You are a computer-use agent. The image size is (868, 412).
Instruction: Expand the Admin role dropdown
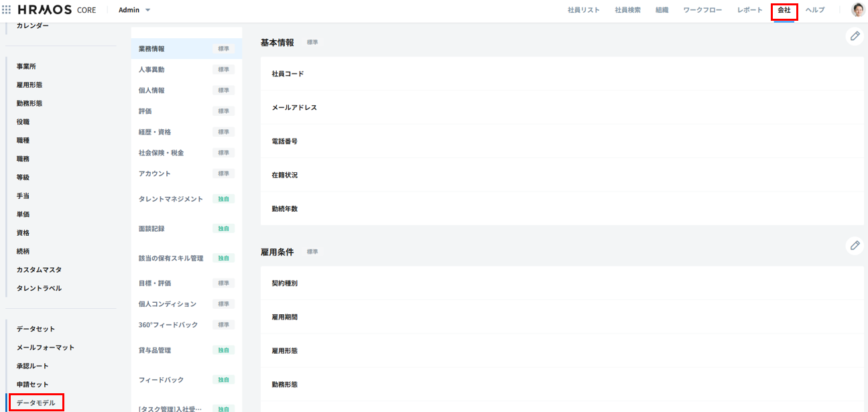pyautogui.click(x=135, y=10)
